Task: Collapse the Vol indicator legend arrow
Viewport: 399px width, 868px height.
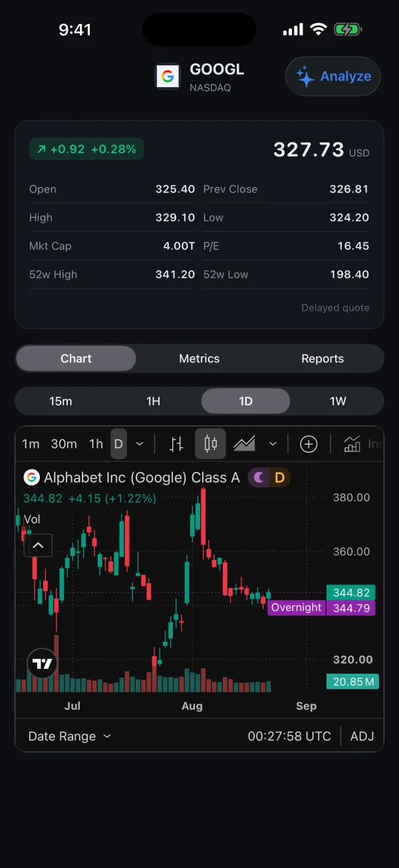Action: tap(38, 546)
